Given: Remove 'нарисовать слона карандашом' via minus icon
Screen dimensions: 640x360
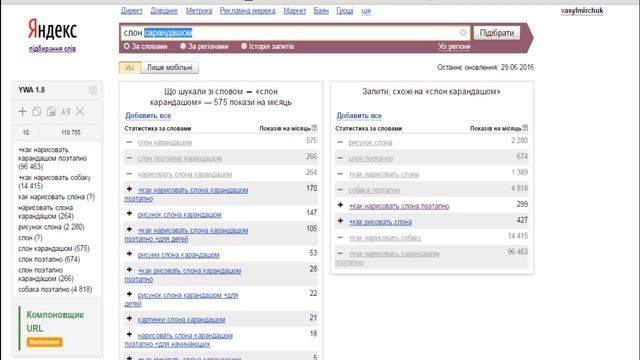Looking at the screenshot, I should (129, 174).
